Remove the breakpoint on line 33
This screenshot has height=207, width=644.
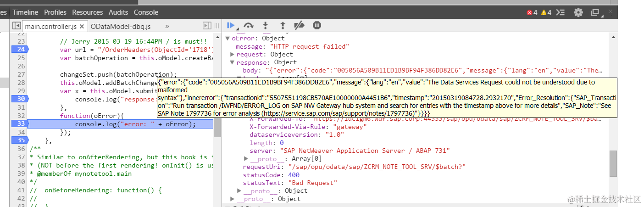point(19,123)
